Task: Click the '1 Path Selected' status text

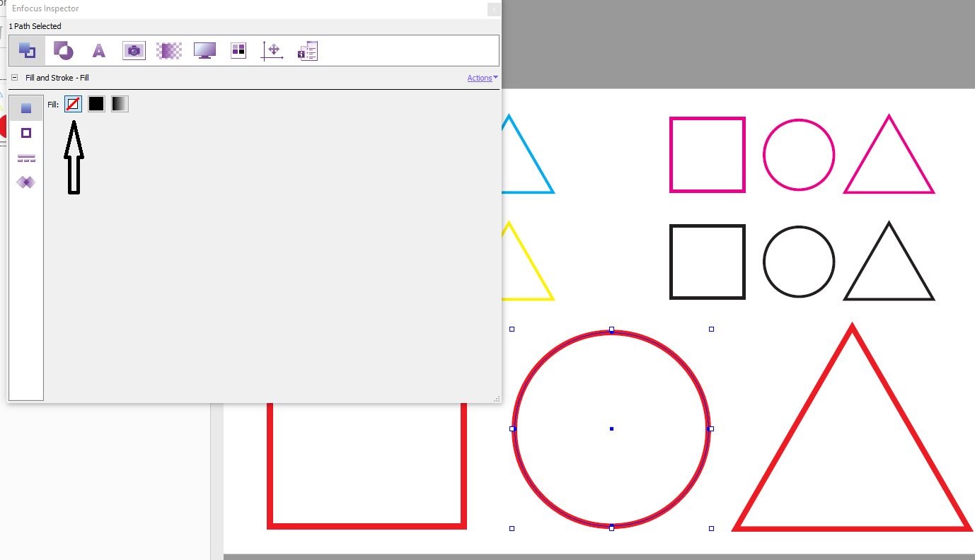Action: (x=35, y=26)
